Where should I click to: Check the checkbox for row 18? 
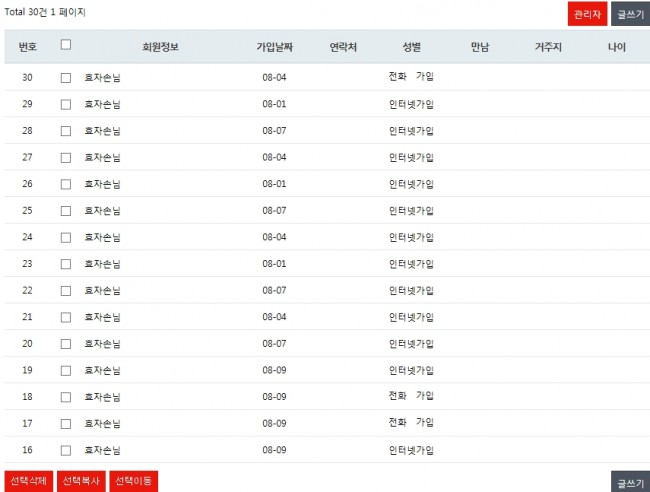tap(66, 397)
